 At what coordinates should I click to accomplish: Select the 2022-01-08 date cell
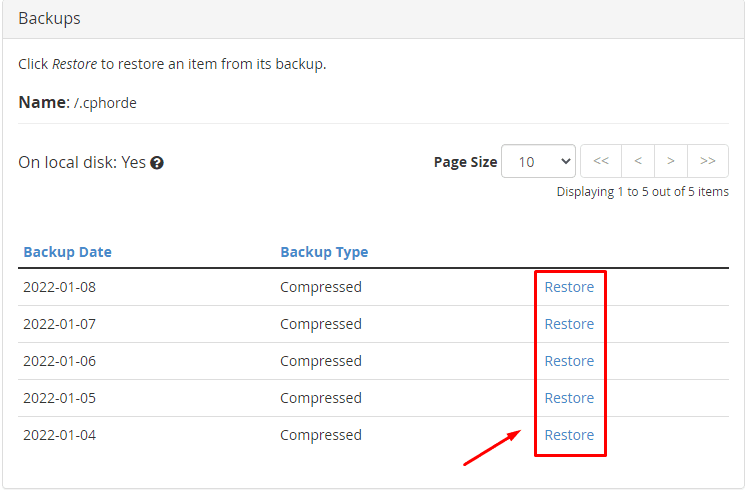pyautogui.click(x=60, y=287)
